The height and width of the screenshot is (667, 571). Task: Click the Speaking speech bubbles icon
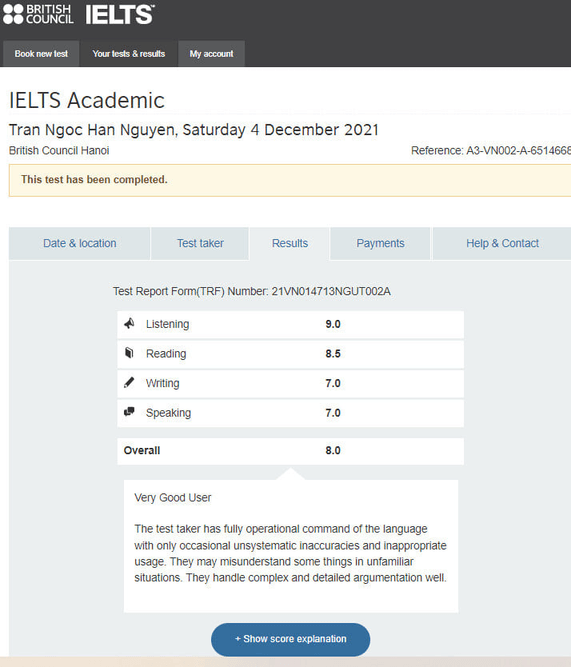click(x=129, y=412)
